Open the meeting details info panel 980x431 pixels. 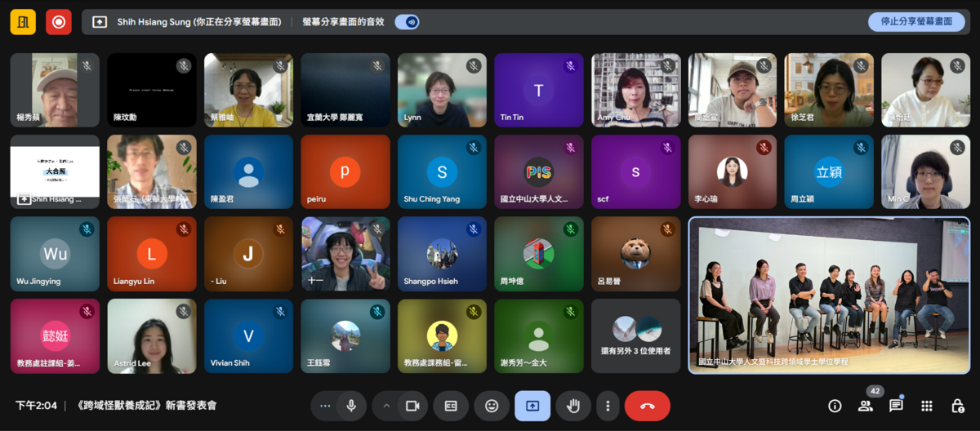coord(835,406)
